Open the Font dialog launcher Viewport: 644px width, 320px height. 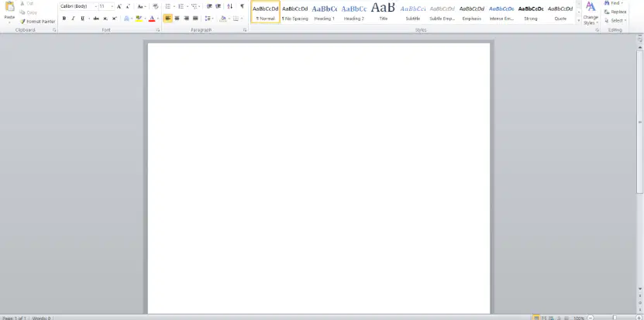pyautogui.click(x=158, y=30)
